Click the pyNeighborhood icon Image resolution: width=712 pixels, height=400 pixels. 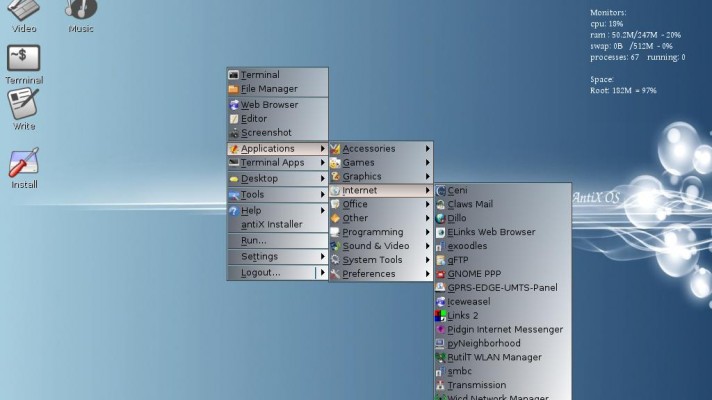440,344
